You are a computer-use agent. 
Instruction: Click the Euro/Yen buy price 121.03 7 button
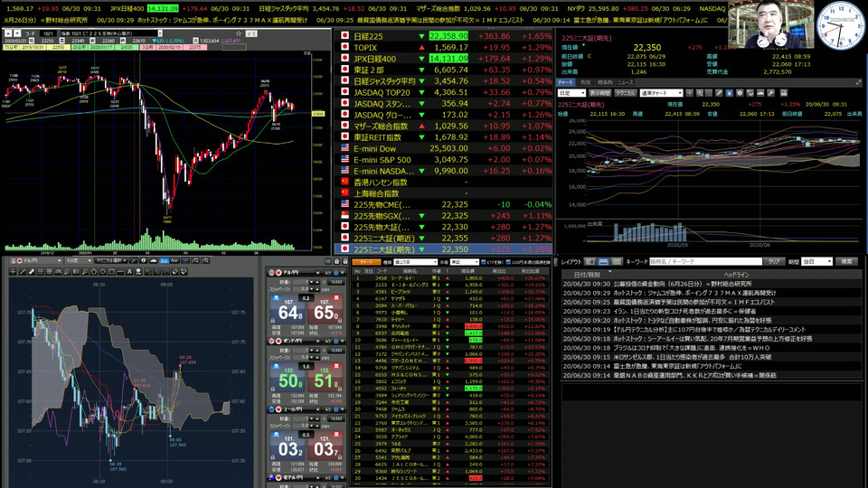(x=325, y=446)
